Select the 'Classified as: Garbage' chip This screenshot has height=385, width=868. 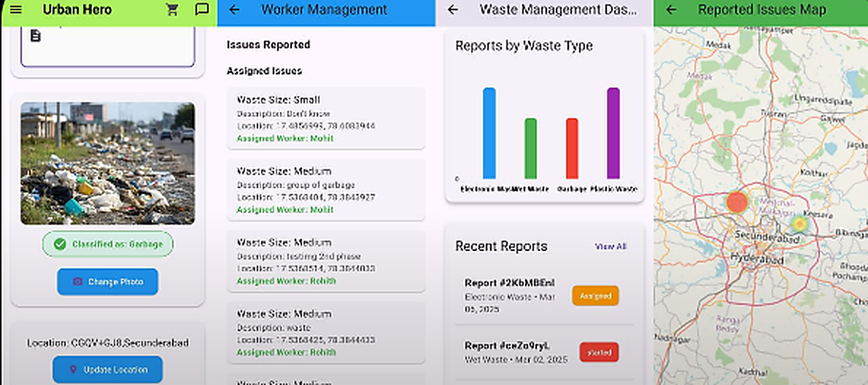(108, 244)
